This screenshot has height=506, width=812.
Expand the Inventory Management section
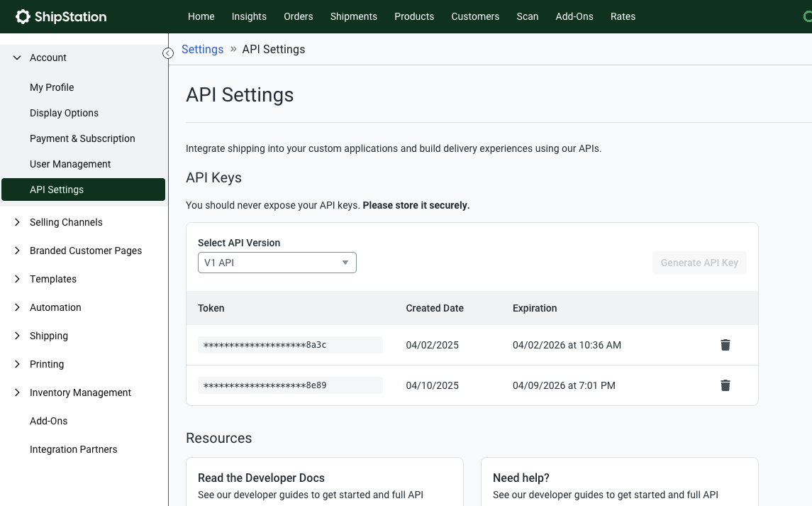click(18, 392)
